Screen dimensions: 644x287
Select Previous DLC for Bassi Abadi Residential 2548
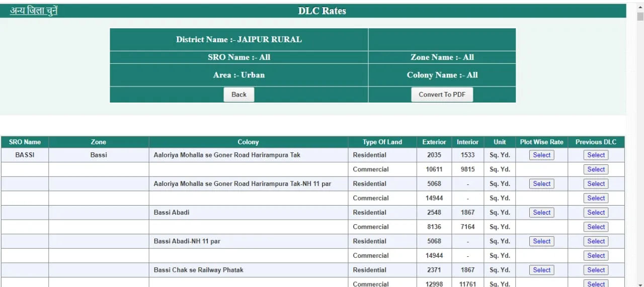596,213
